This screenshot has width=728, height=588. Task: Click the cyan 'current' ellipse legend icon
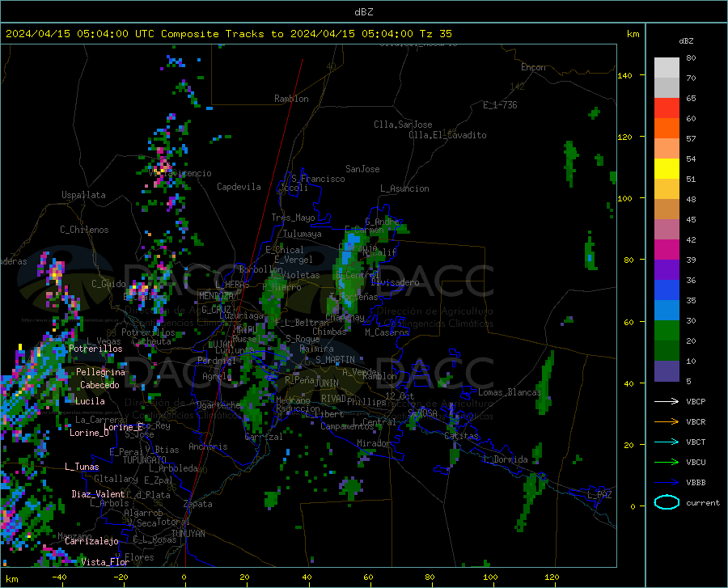[x=667, y=502]
